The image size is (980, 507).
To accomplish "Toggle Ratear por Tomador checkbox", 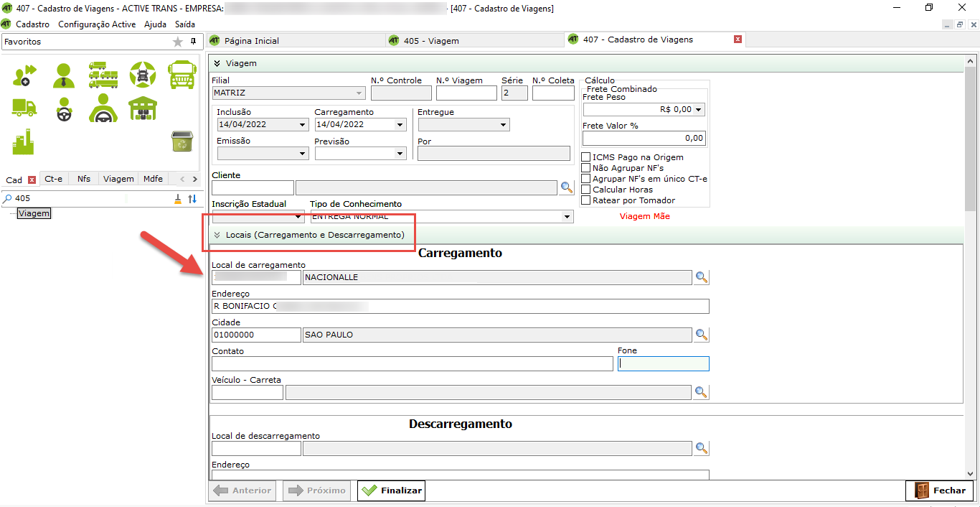I will pos(586,200).
